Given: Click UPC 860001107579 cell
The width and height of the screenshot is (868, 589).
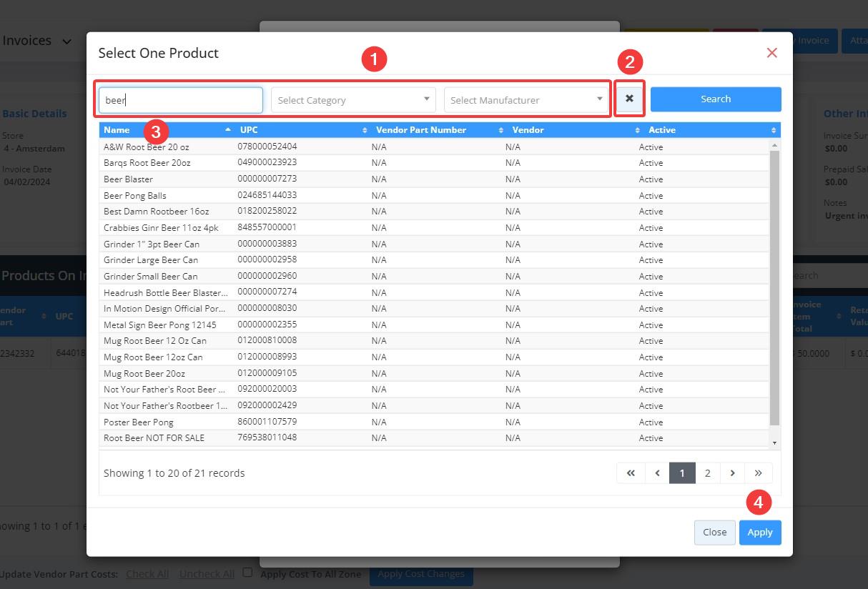Looking at the screenshot, I should (267, 422).
